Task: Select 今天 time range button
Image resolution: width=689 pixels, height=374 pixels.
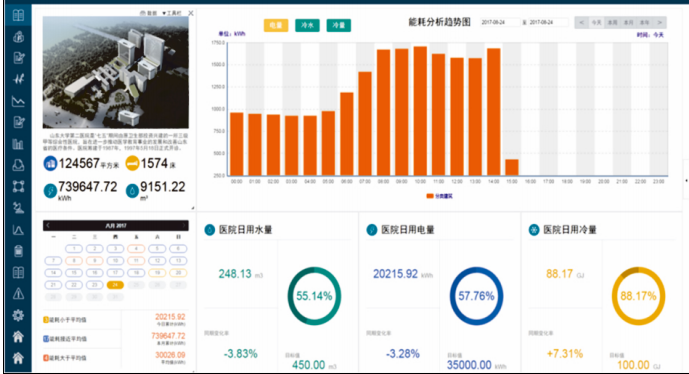Action: (596, 22)
